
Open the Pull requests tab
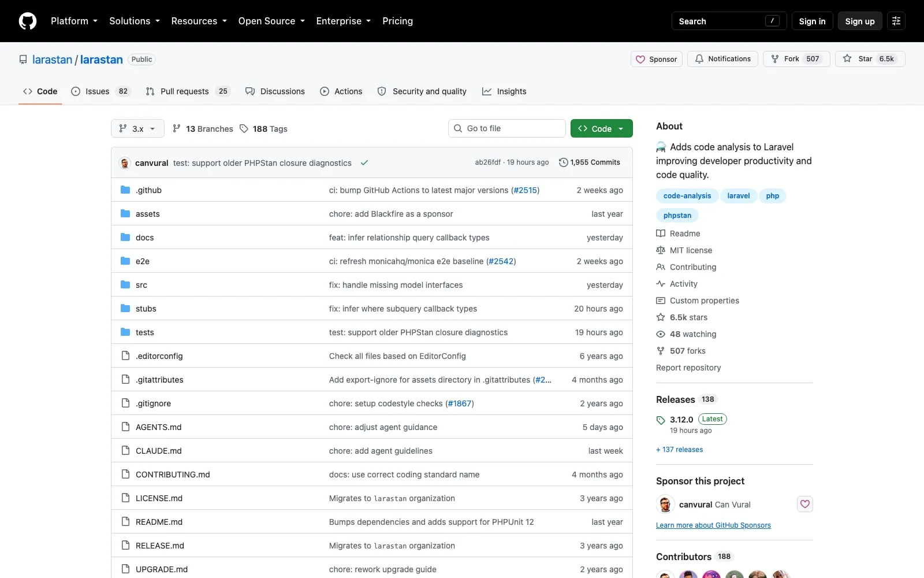pyautogui.click(x=188, y=91)
